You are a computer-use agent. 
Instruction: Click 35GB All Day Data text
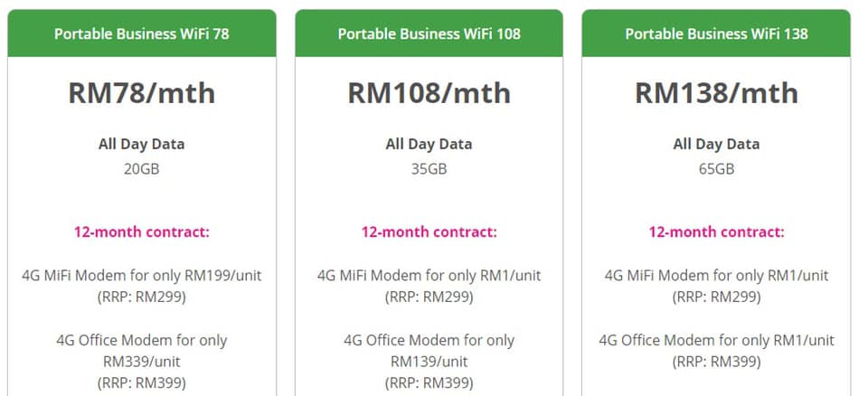pos(429,168)
